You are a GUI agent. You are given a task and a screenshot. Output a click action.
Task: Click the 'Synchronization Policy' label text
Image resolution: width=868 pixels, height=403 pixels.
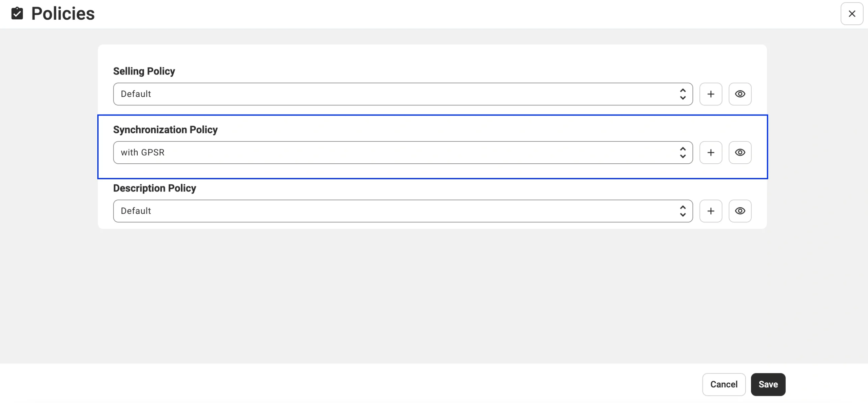tap(165, 129)
